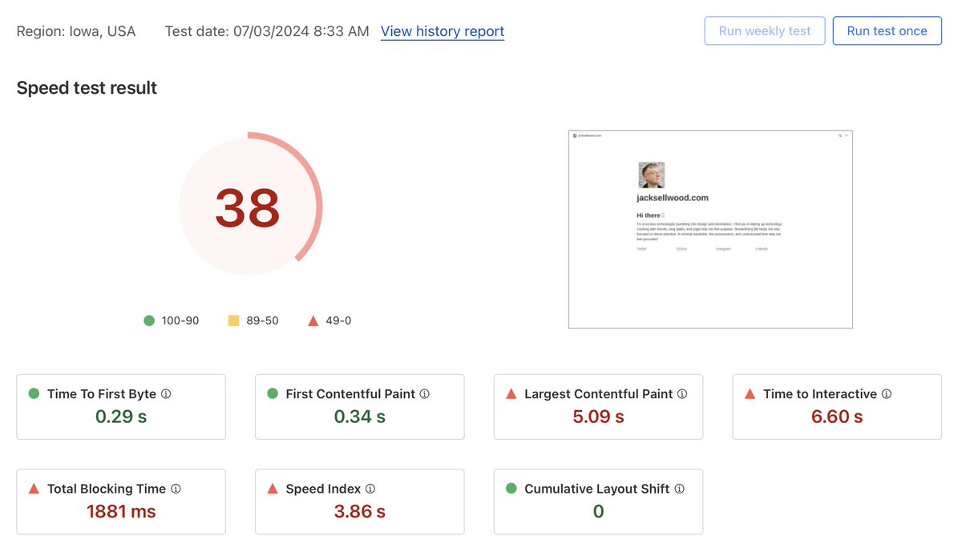Viewport: 962px width, 560px height.
Task: Open info icon for Total Blocking Time
Action: click(176, 489)
